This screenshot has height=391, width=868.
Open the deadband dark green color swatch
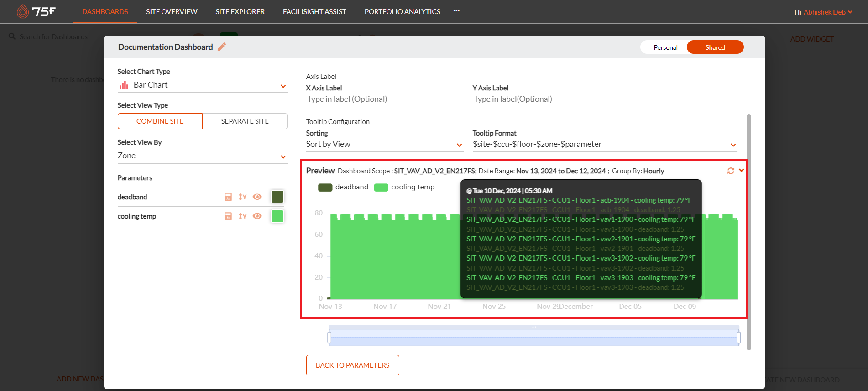click(x=277, y=197)
